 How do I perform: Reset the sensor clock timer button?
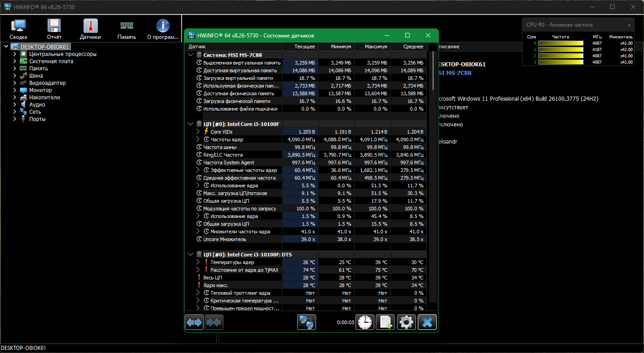(365, 322)
